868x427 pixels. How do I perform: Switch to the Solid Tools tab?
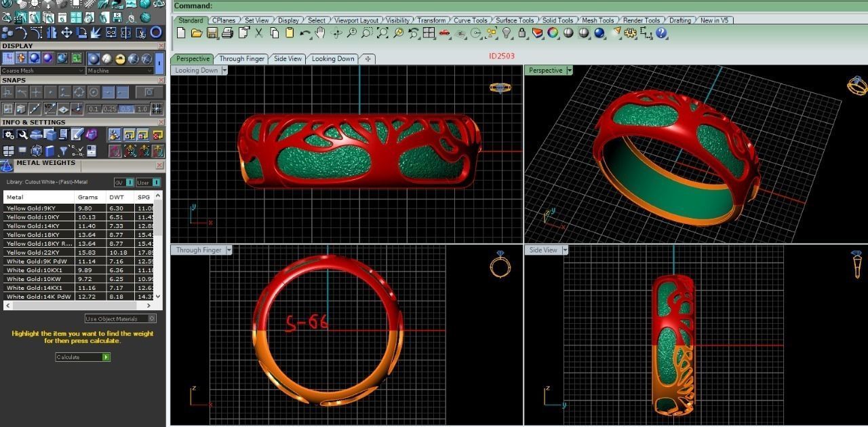[x=557, y=20]
